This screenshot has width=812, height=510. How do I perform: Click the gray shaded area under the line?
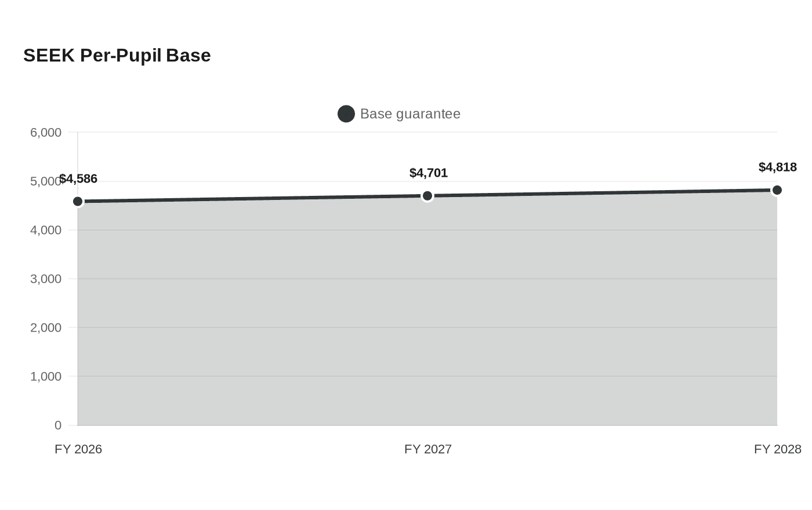point(427,313)
